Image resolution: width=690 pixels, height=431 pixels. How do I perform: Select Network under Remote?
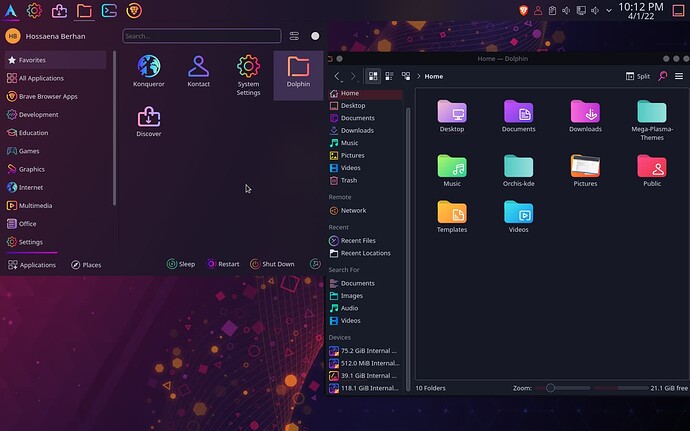[x=365, y=210]
